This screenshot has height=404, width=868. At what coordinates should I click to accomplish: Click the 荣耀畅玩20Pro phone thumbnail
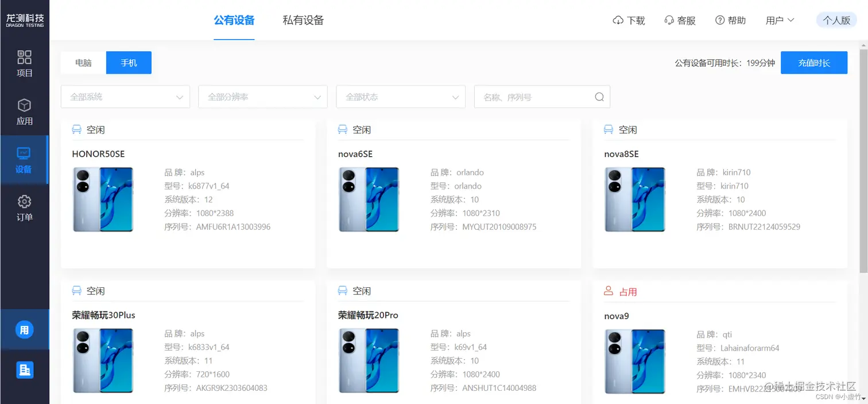point(369,360)
